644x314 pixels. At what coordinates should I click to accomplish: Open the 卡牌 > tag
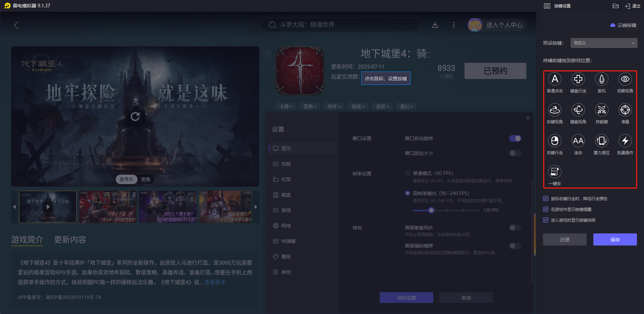286,106
